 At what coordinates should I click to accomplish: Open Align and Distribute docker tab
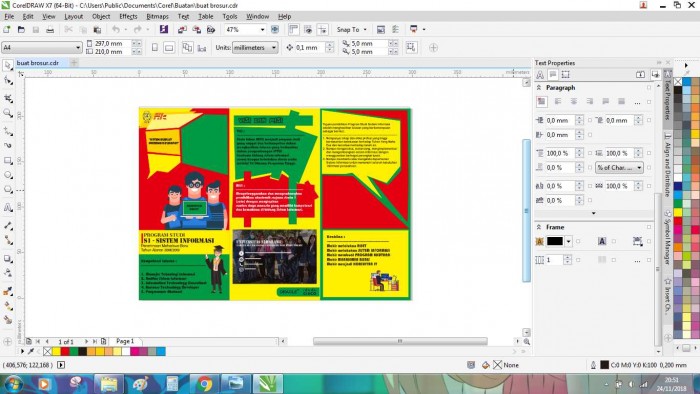pyautogui.click(x=668, y=166)
